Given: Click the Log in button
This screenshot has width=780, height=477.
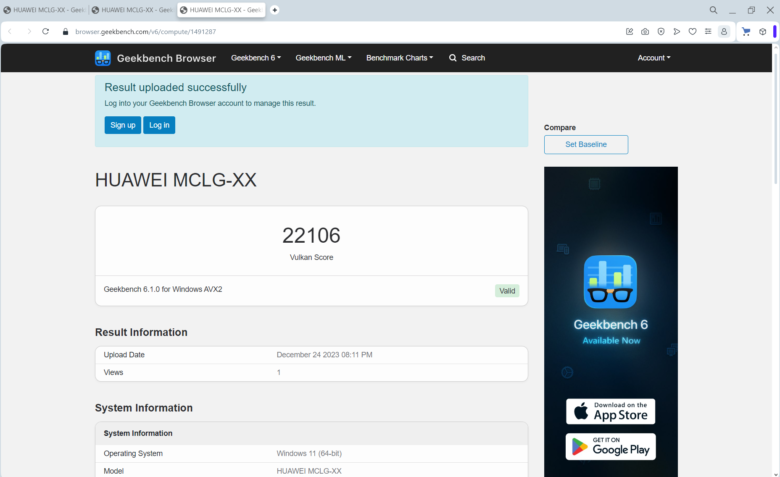Looking at the screenshot, I should pyautogui.click(x=159, y=125).
